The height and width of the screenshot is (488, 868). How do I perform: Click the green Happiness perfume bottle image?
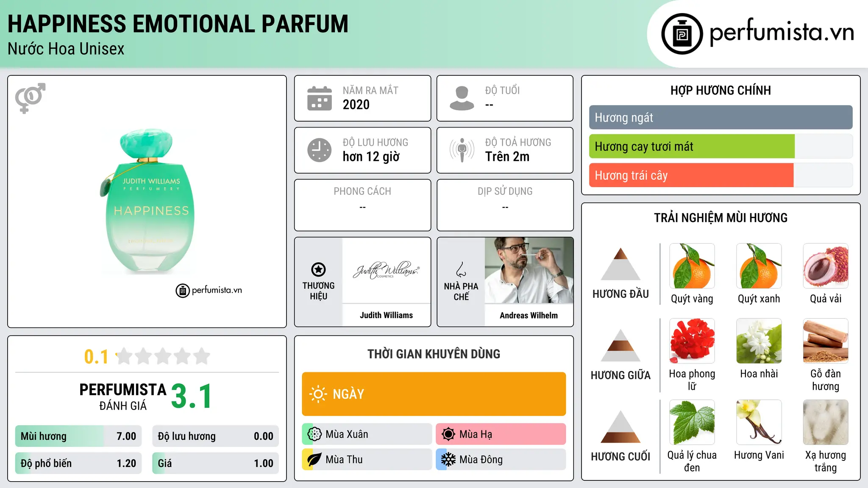pyautogui.click(x=147, y=201)
